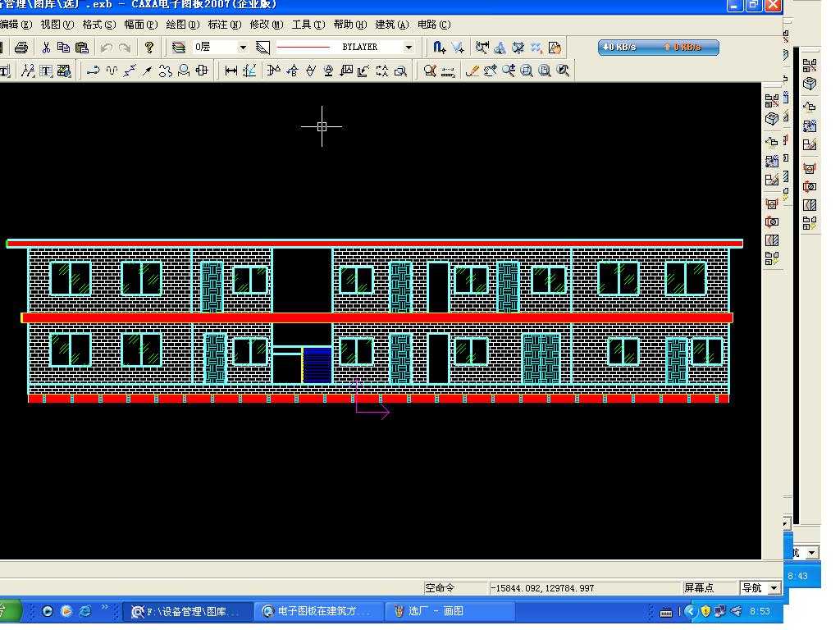
Task: Expand the 0层 layer dropdown
Action: tap(243, 47)
